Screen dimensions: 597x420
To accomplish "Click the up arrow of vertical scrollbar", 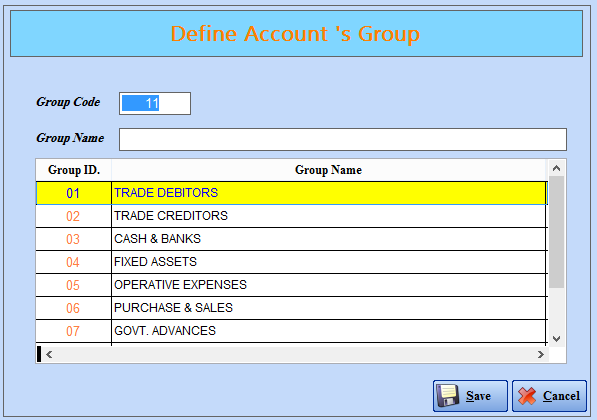I will click(x=556, y=168).
